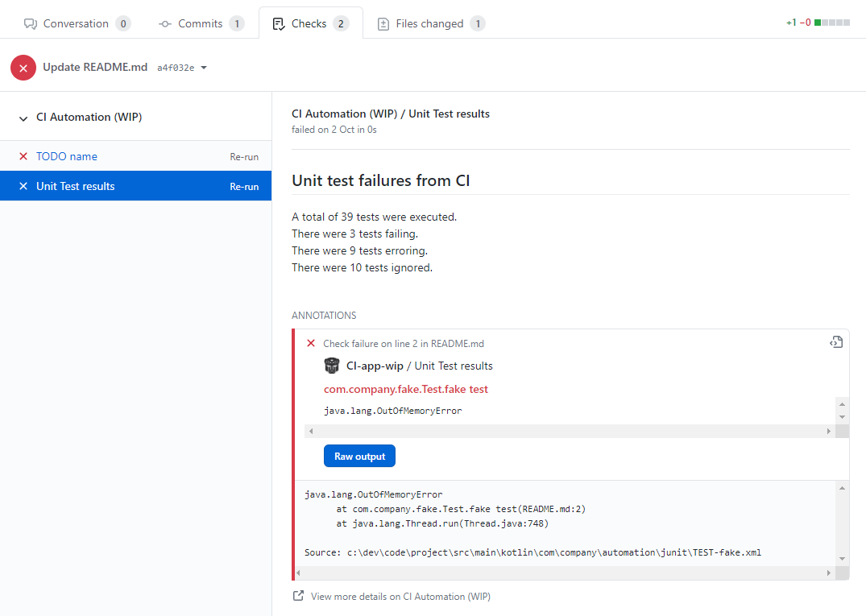Click the Source path line in raw output
Screen dimensions: 866x616
point(532,552)
